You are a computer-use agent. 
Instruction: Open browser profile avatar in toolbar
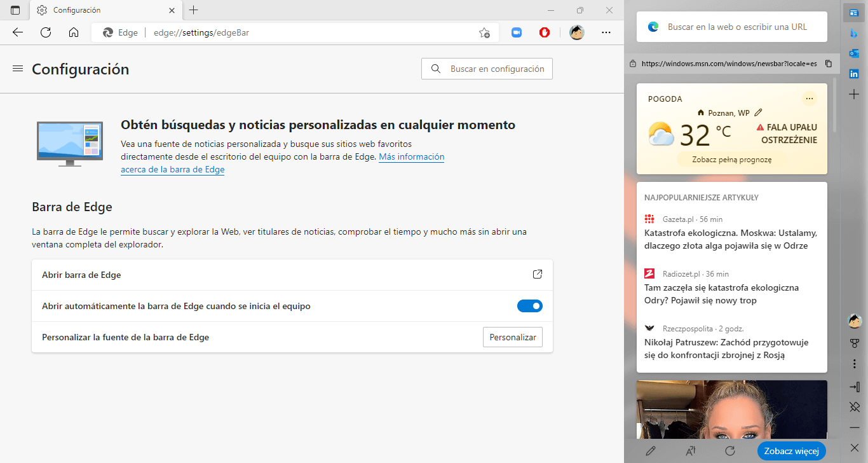click(576, 32)
